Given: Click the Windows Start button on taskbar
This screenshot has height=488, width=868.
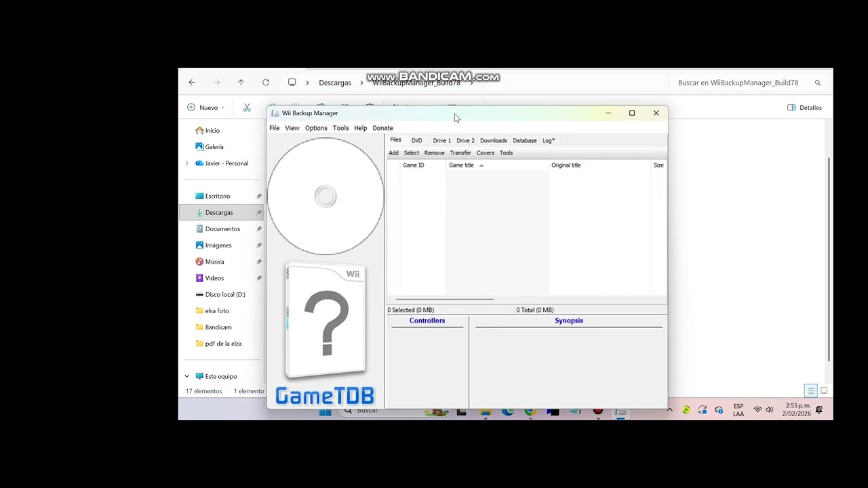Looking at the screenshot, I should pyautogui.click(x=325, y=412).
